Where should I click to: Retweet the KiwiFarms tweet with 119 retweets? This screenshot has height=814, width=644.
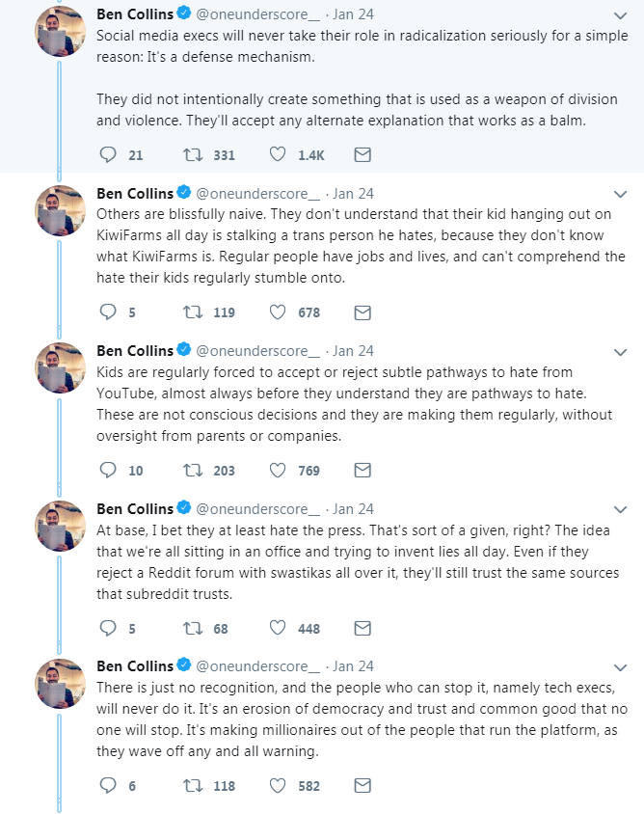pyautogui.click(x=193, y=312)
